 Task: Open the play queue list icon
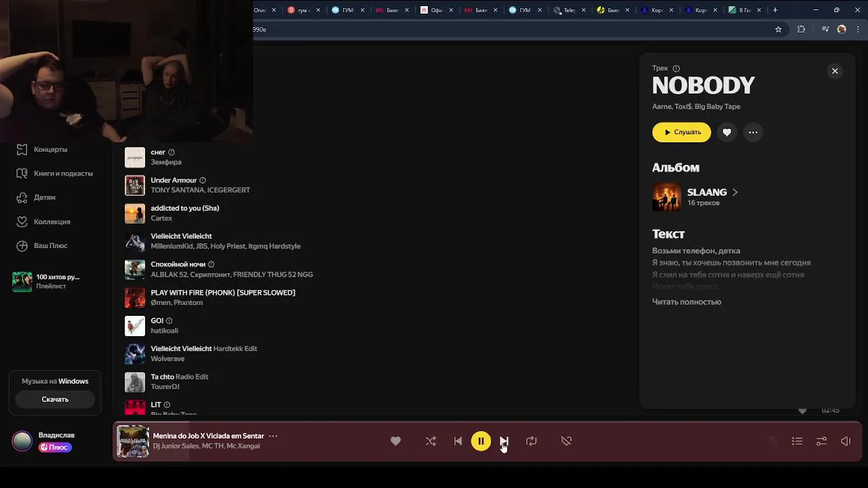click(797, 441)
